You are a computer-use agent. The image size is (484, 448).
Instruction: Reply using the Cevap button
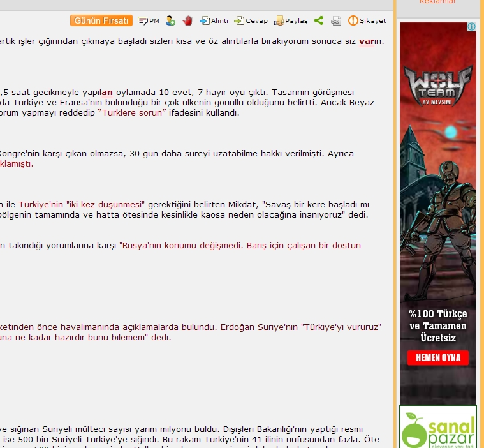(x=251, y=20)
